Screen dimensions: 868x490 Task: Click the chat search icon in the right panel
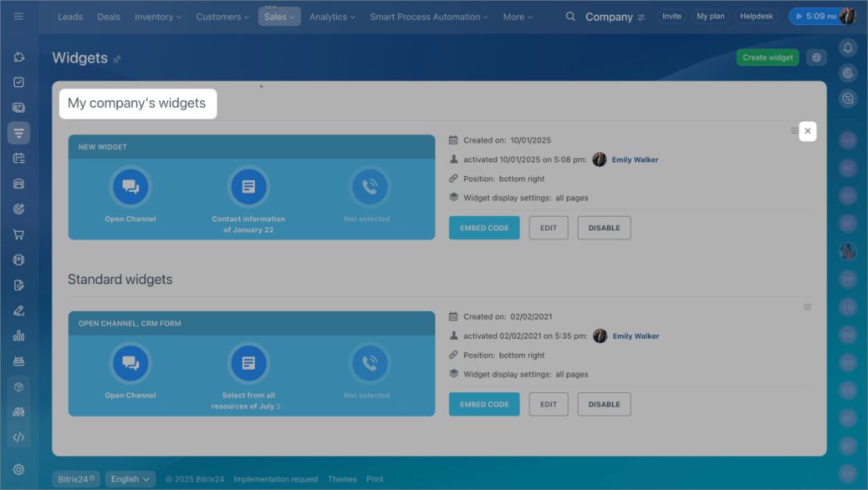848,99
